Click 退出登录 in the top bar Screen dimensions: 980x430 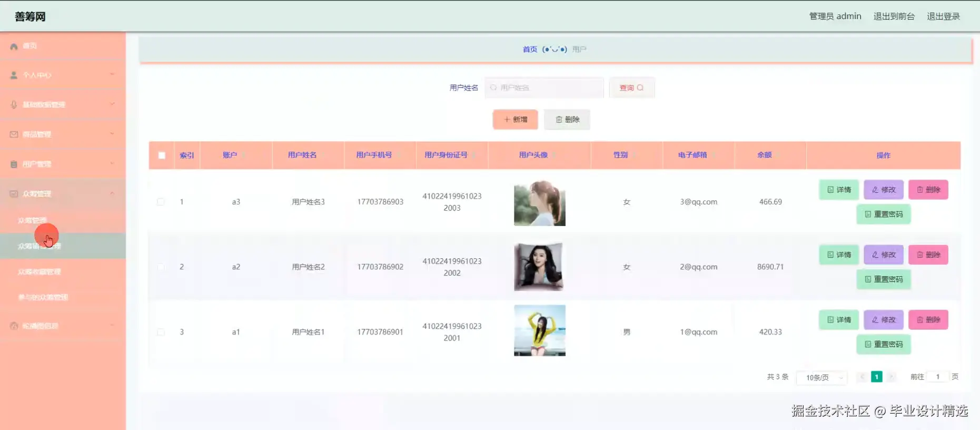[943, 16]
